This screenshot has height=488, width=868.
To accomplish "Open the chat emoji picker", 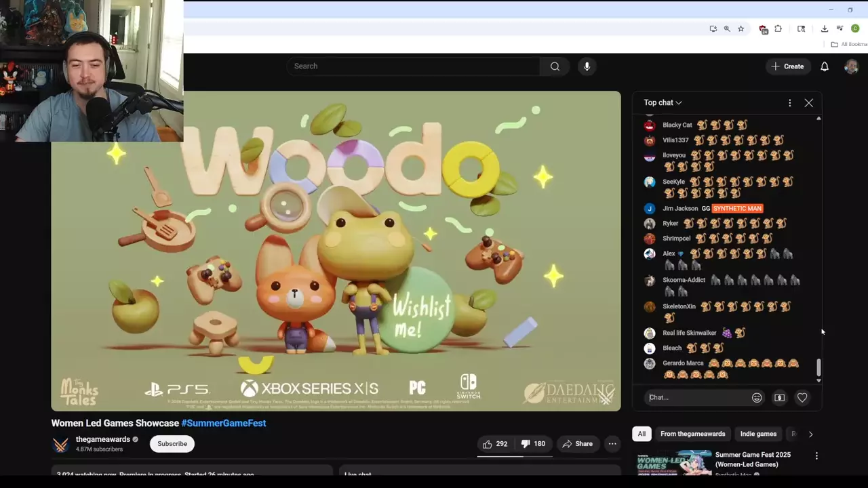I will click(757, 398).
